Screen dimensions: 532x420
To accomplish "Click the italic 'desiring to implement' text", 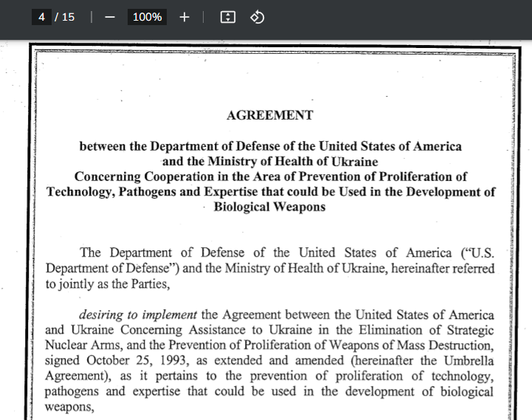I will coord(138,314).
